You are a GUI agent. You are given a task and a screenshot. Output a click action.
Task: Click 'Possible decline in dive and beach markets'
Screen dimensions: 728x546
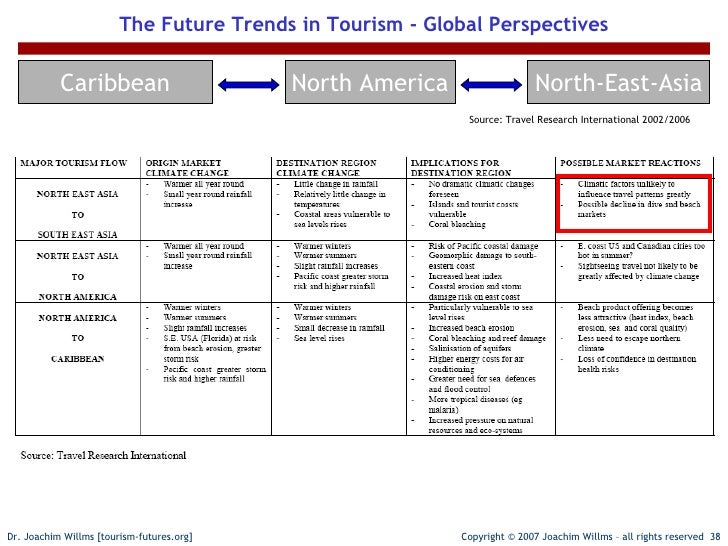pos(639,209)
